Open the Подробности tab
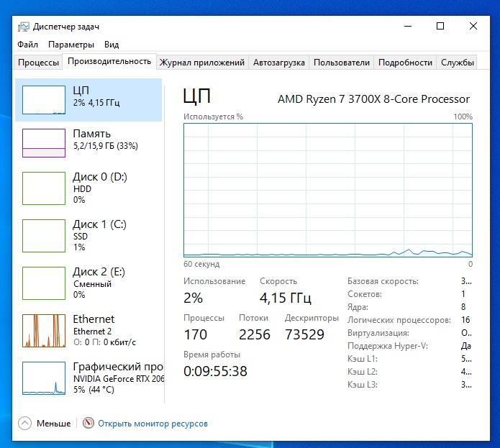 405,62
